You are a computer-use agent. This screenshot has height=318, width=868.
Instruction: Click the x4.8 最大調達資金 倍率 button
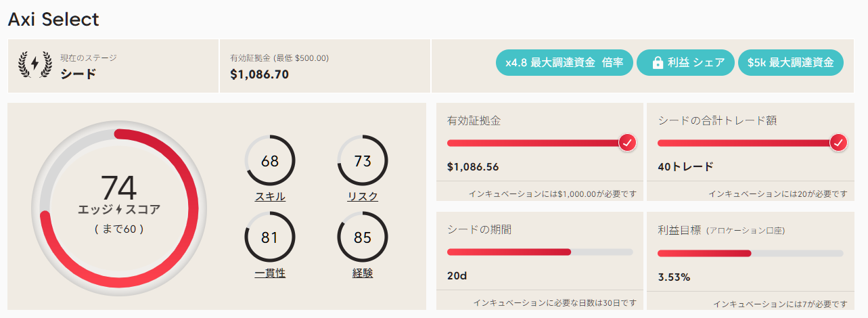[564, 63]
